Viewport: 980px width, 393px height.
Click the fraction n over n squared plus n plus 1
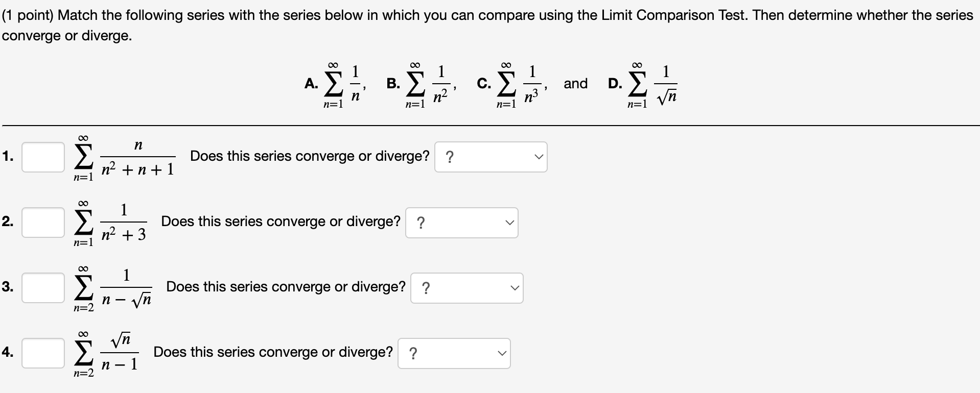pos(137,156)
